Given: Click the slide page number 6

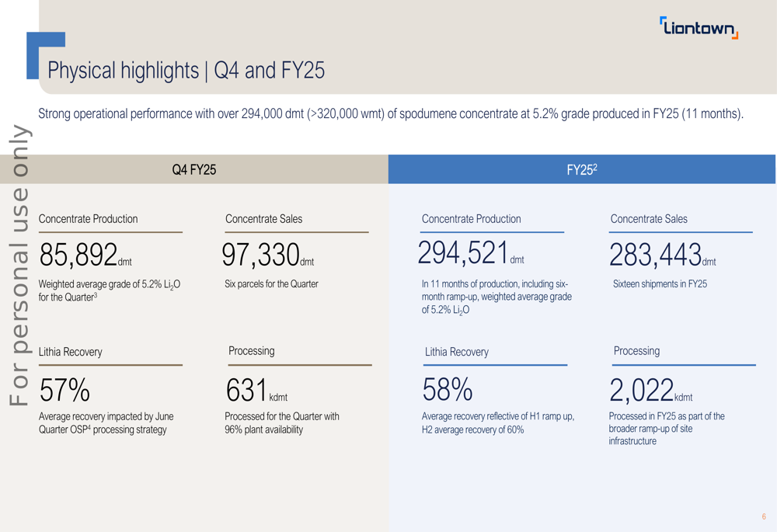Looking at the screenshot, I should click(764, 516).
